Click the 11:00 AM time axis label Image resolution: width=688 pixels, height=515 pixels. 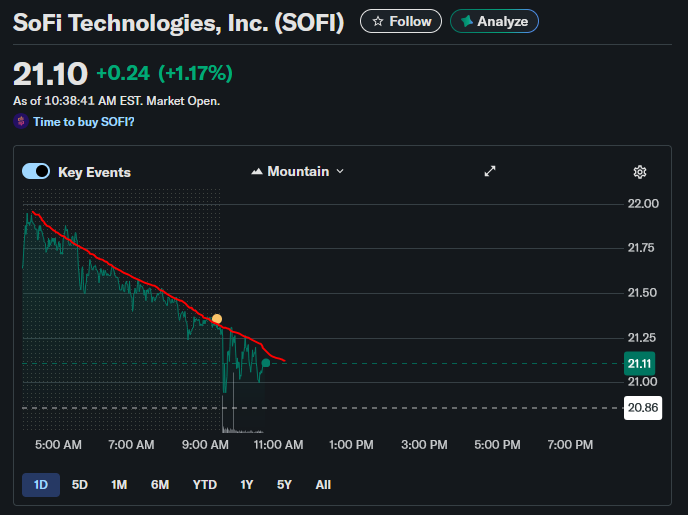coord(278,445)
